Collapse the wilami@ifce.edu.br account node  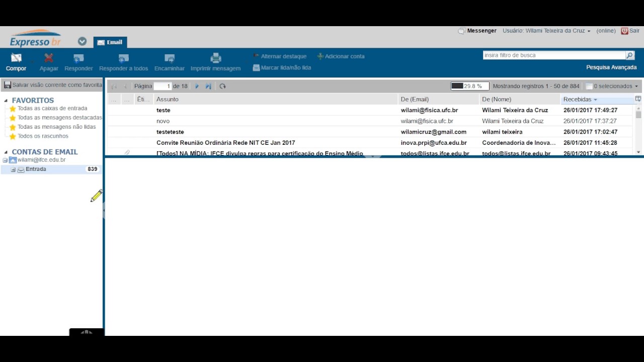(x=5, y=160)
